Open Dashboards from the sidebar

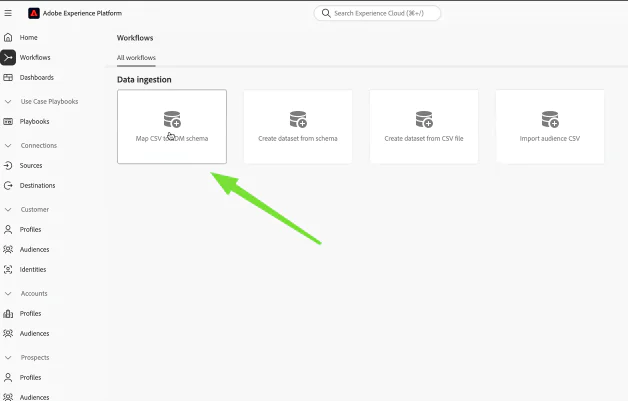coord(36,77)
